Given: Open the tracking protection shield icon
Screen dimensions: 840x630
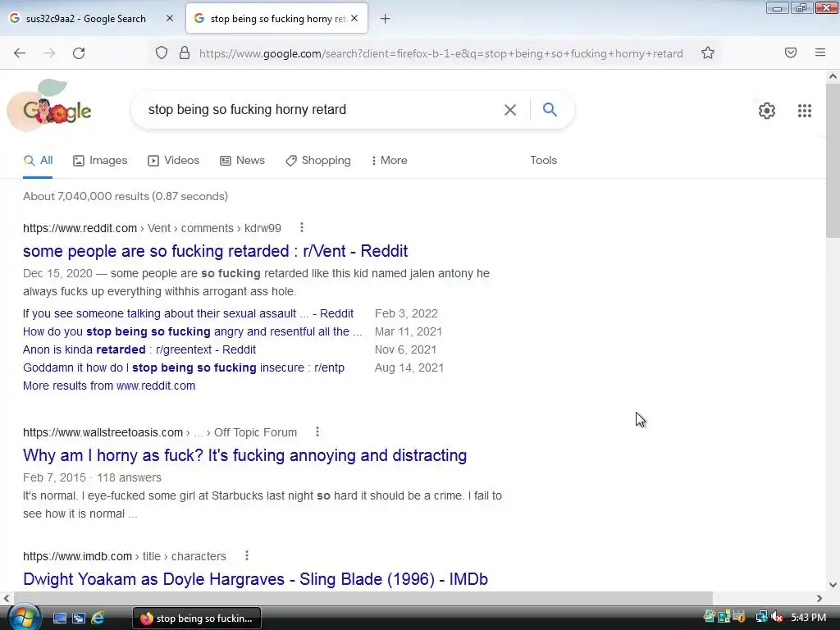Looking at the screenshot, I should [162, 53].
